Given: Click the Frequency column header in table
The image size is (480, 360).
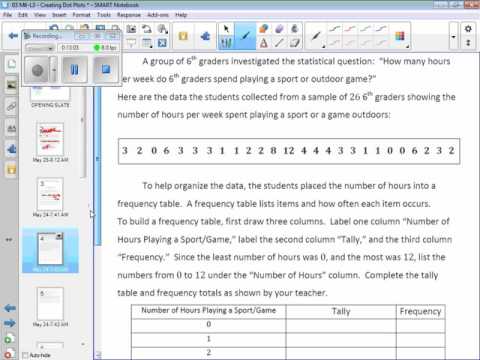Looking at the screenshot, I should point(420,311).
